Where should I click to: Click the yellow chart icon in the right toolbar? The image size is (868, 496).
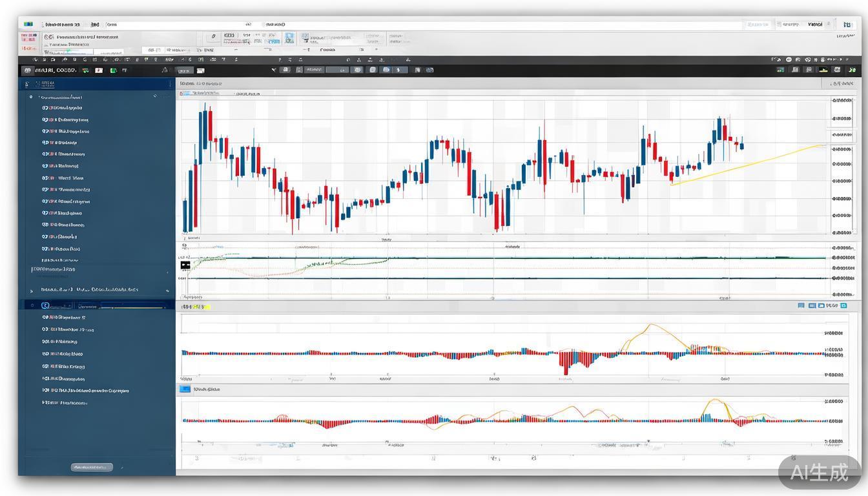(x=823, y=70)
